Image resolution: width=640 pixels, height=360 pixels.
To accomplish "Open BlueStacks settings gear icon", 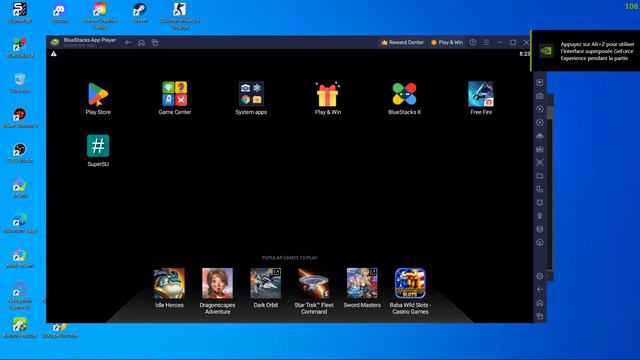I will tap(540, 276).
